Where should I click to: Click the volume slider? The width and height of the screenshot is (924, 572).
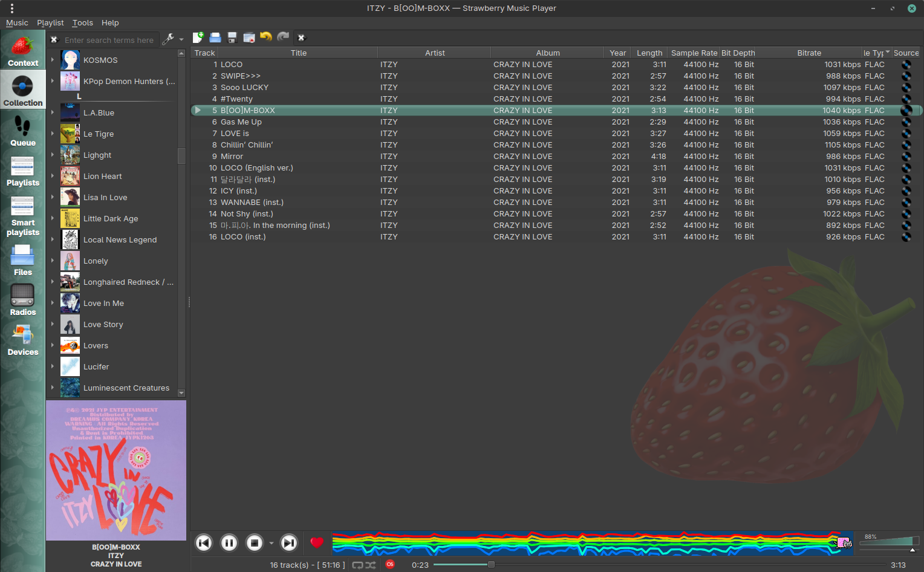coord(888,542)
